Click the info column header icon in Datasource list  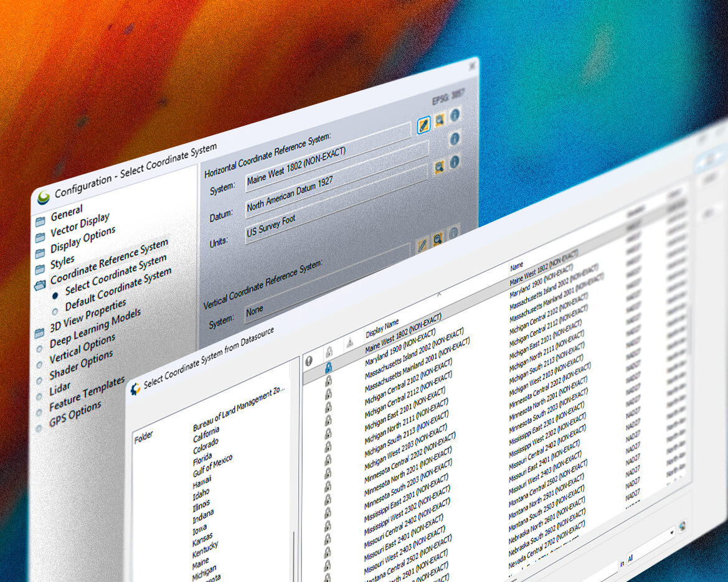tap(309, 360)
